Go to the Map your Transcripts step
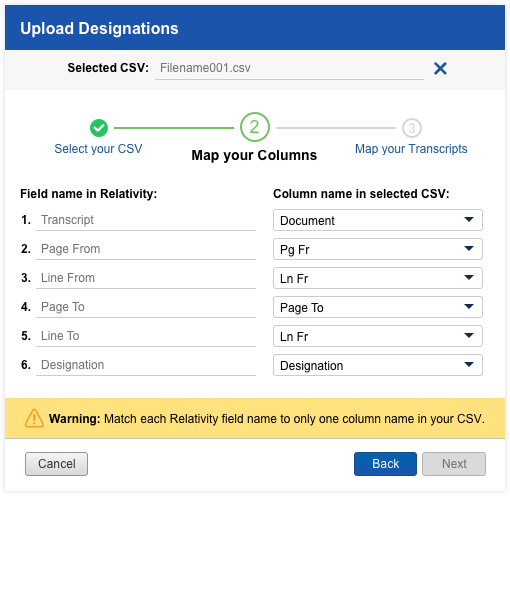510x610 pixels. point(411,149)
